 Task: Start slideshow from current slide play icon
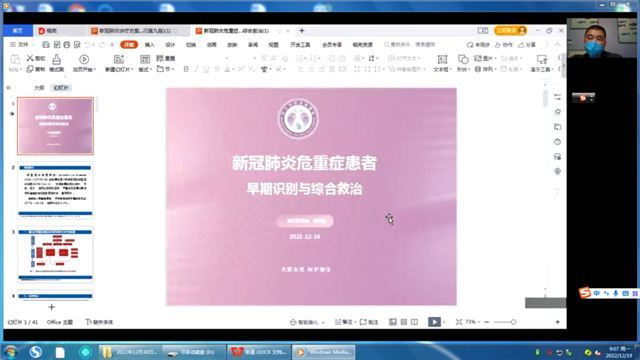[84, 60]
